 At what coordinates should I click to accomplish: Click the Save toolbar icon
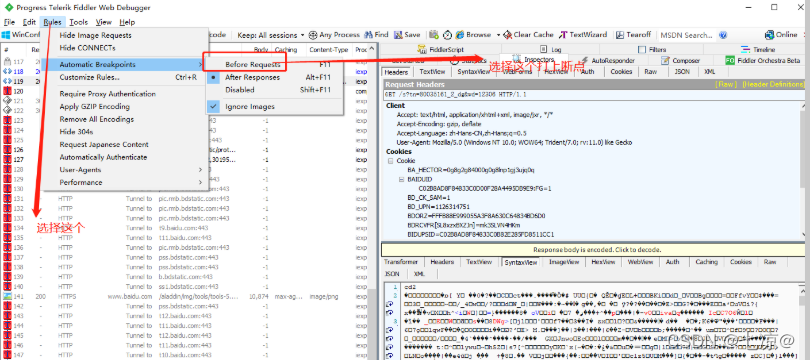coord(398,35)
